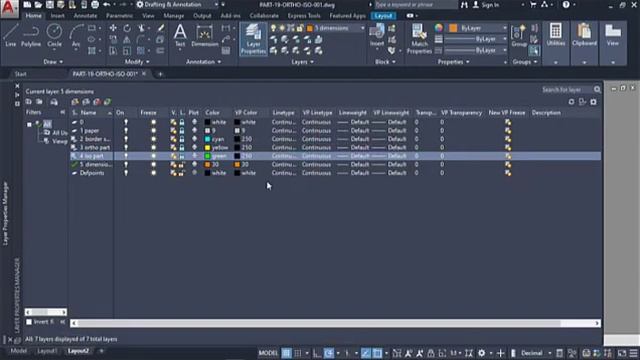Check the Invert filter checkbox
640x360 pixels.
pos(29,322)
